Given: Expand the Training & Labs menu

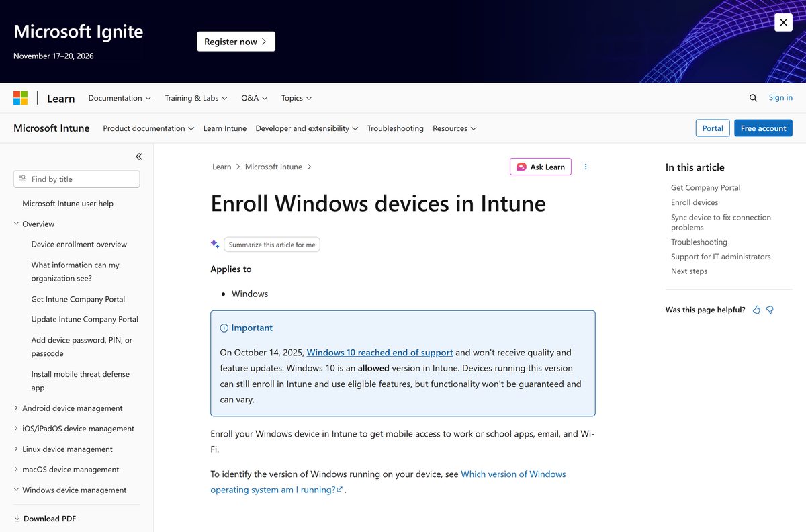Looking at the screenshot, I should [196, 98].
